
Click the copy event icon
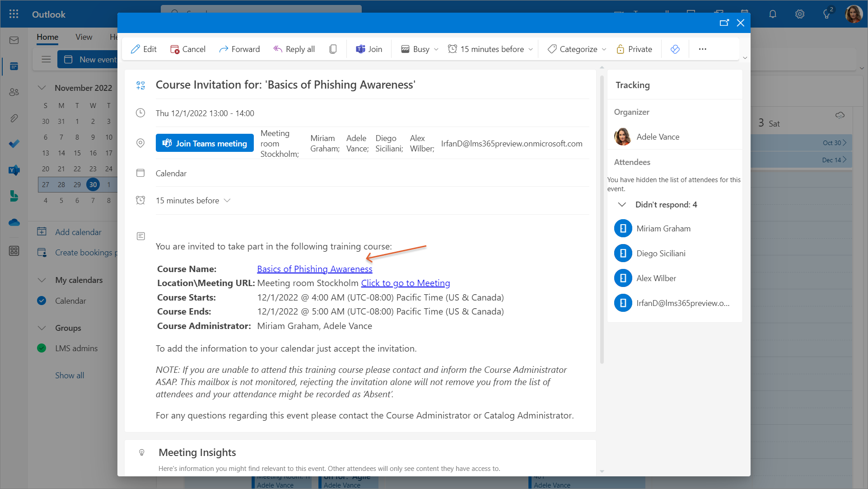point(333,49)
